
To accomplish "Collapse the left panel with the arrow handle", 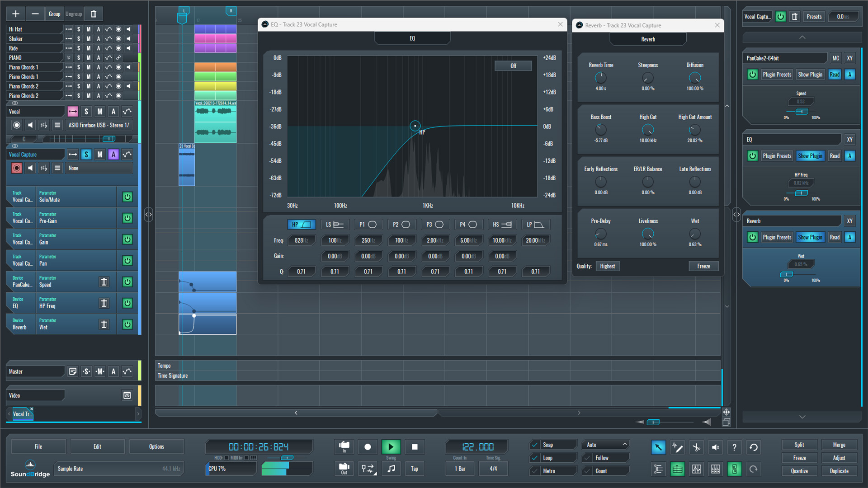I will (x=148, y=214).
